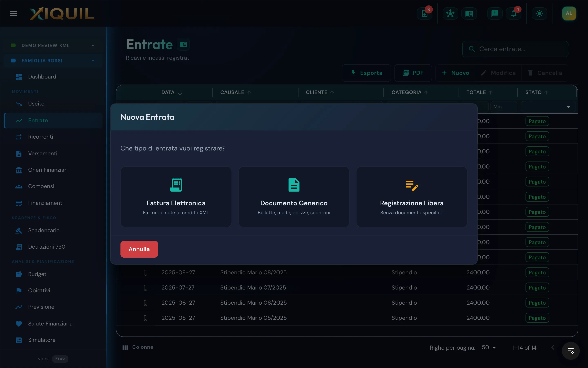Open Budget in the sidebar
Viewport: 588px width, 368px height.
(x=53, y=274)
